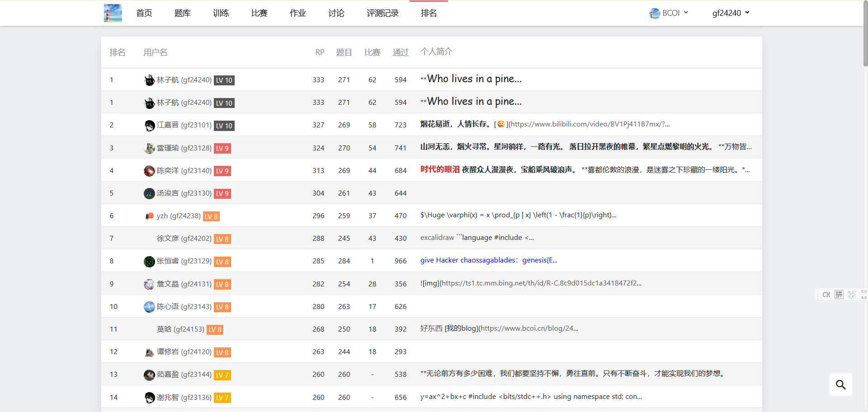The height and width of the screenshot is (412, 868).
Task: Open the 首页 home page
Action: tap(144, 13)
